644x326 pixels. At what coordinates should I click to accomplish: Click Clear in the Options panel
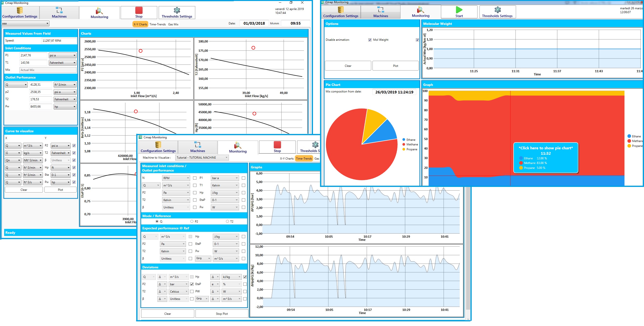348,66
